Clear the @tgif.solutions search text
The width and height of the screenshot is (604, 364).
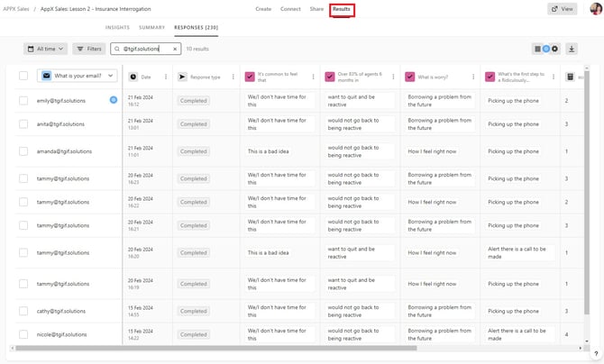pos(175,49)
